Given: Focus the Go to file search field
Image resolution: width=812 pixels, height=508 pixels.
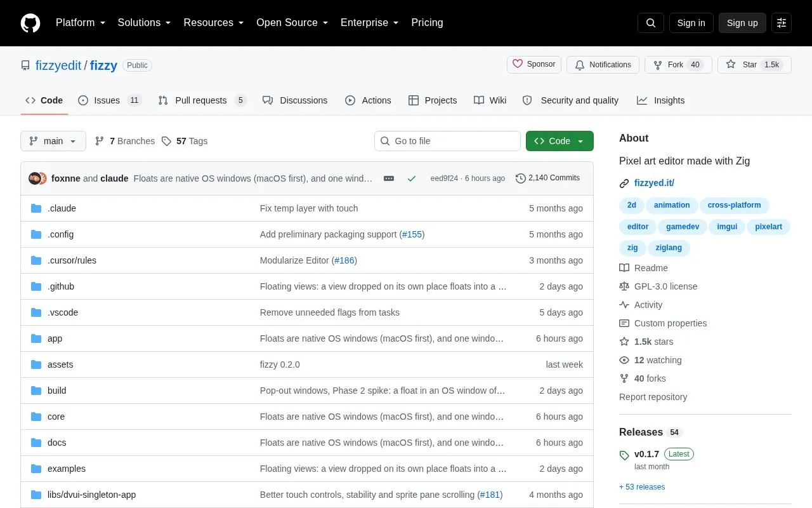Looking at the screenshot, I should (447, 141).
